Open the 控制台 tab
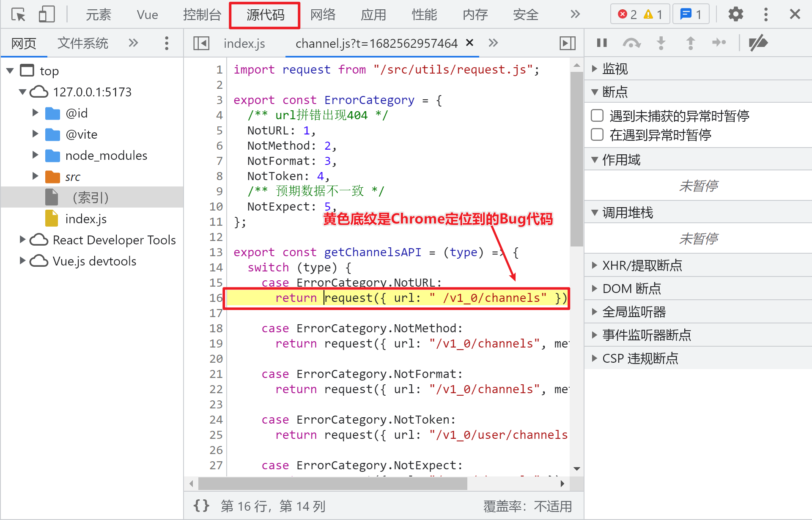812x520 pixels. tap(202, 15)
